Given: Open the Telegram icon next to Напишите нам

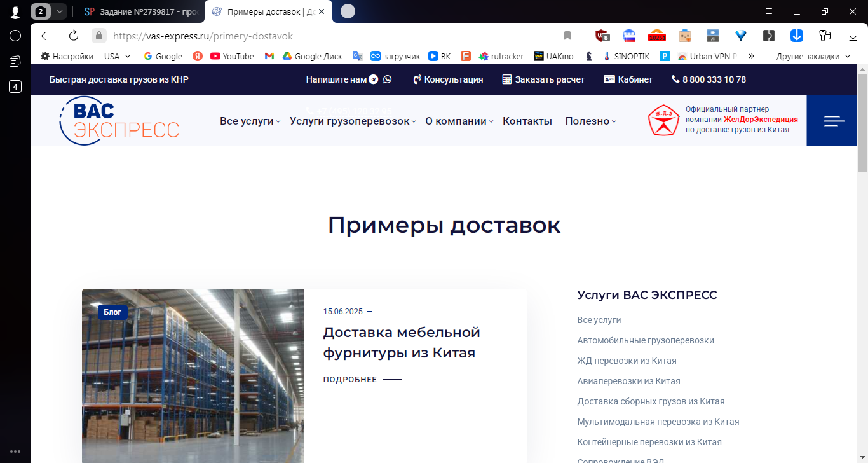Looking at the screenshot, I should pos(374,79).
